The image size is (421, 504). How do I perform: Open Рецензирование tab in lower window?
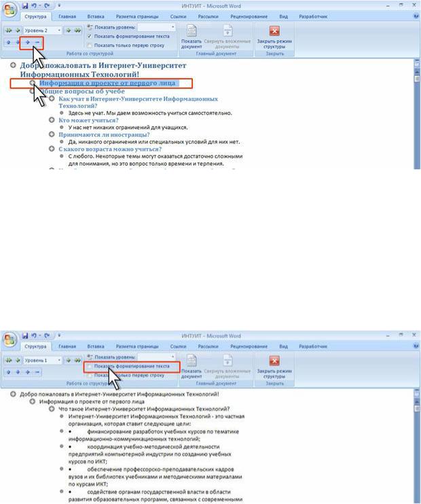(x=249, y=346)
